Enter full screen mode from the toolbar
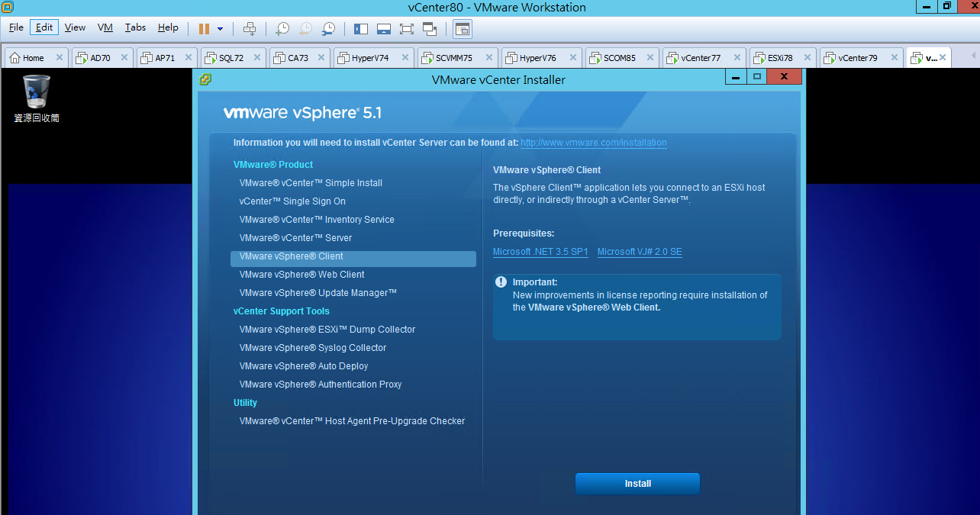 pyautogui.click(x=407, y=28)
